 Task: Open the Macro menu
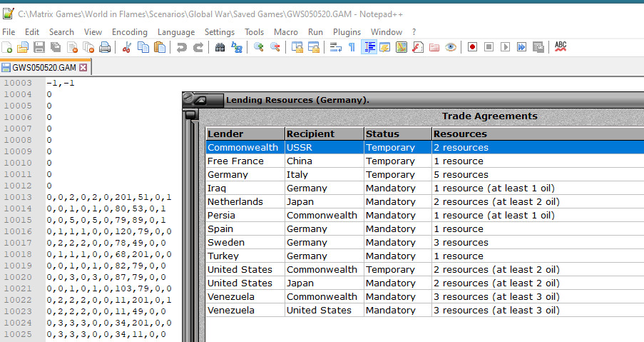pyautogui.click(x=286, y=32)
